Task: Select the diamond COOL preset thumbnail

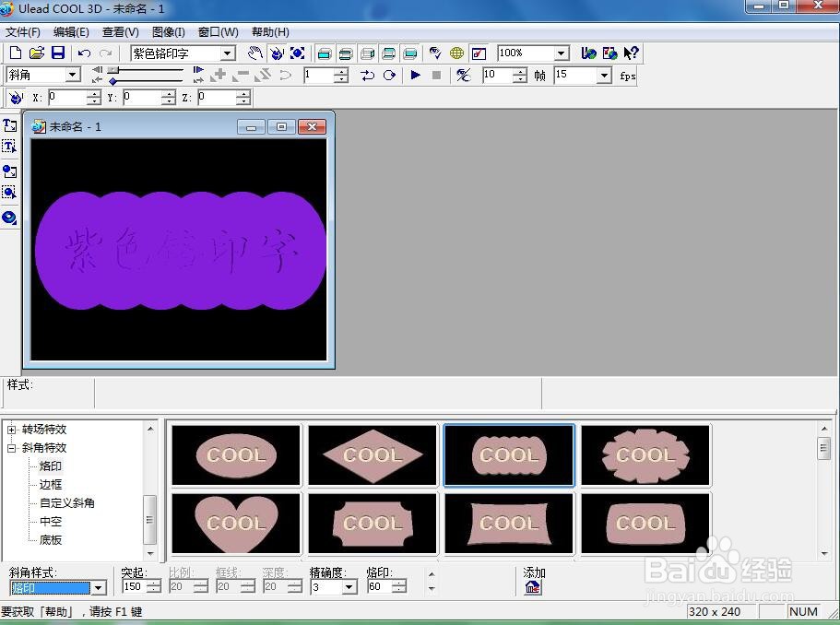Action: click(373, 455)
